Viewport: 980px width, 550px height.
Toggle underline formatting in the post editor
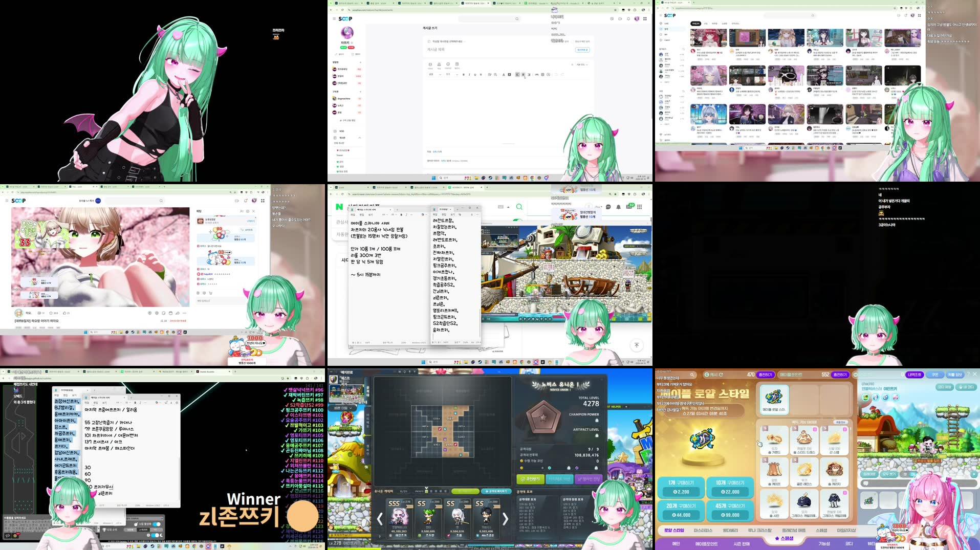coord(475,75)
